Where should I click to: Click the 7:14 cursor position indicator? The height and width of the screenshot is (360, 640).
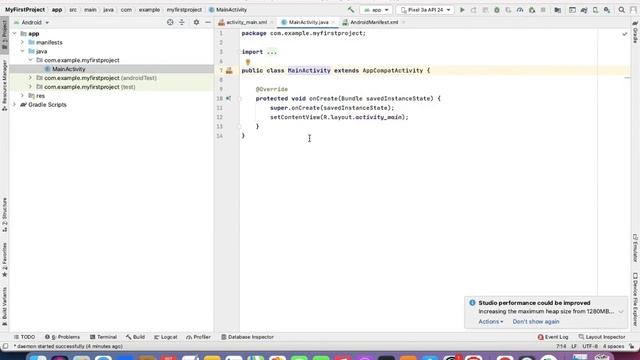click(x=561, y=347)
